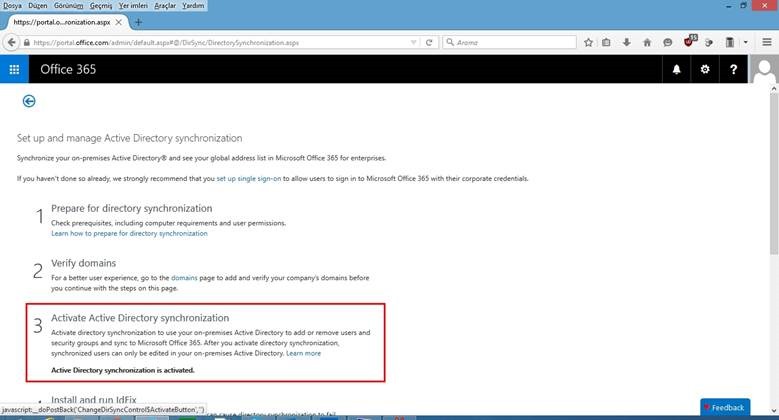Click the 'Verify domains' heading
The height and width of the screenshot is (420, 779).
(x=83, y=263)
